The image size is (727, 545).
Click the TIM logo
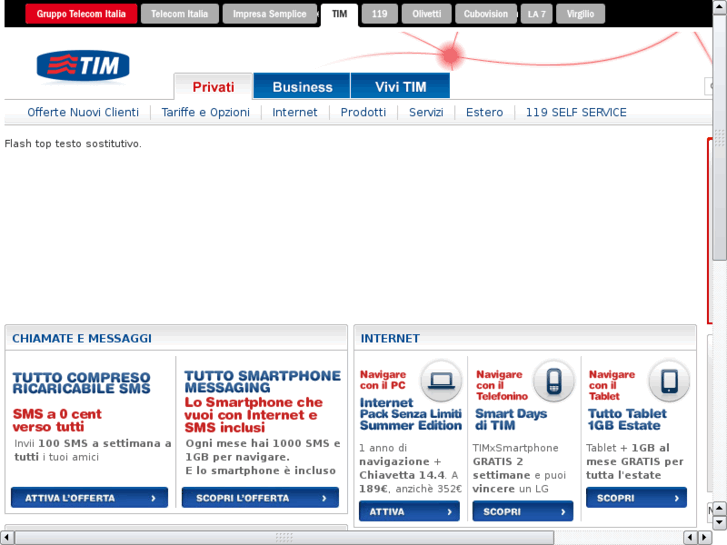pyautogui.click(x=83, y=66)
